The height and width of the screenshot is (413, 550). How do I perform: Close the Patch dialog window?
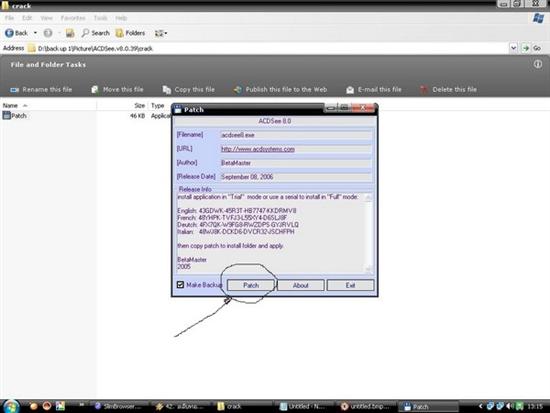[x=363, y=107]
